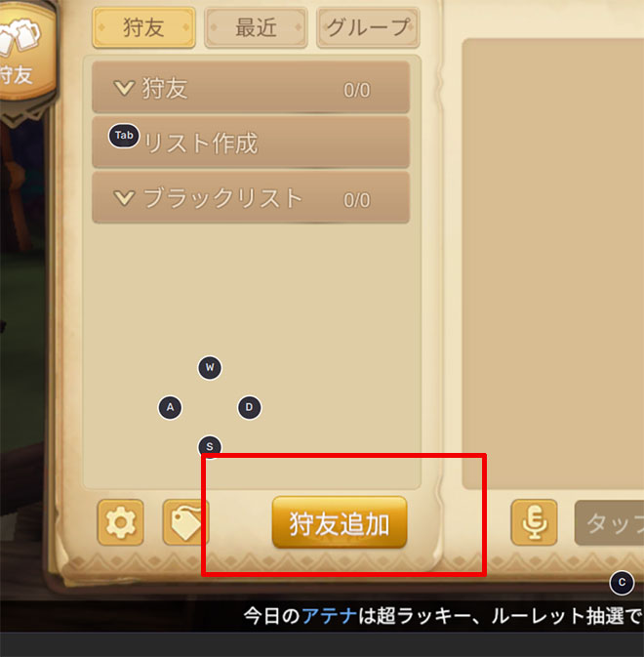Switch to the 狩友 tab

[143, 27]
